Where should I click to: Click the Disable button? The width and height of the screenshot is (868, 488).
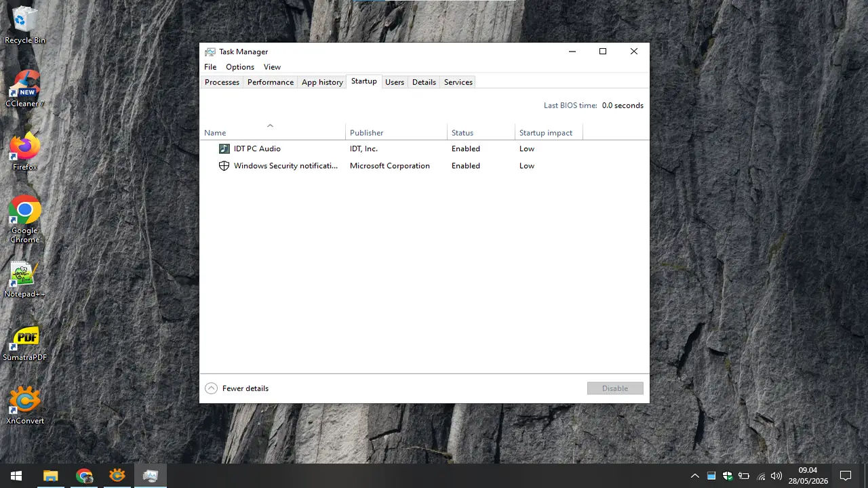coord(615,388)
